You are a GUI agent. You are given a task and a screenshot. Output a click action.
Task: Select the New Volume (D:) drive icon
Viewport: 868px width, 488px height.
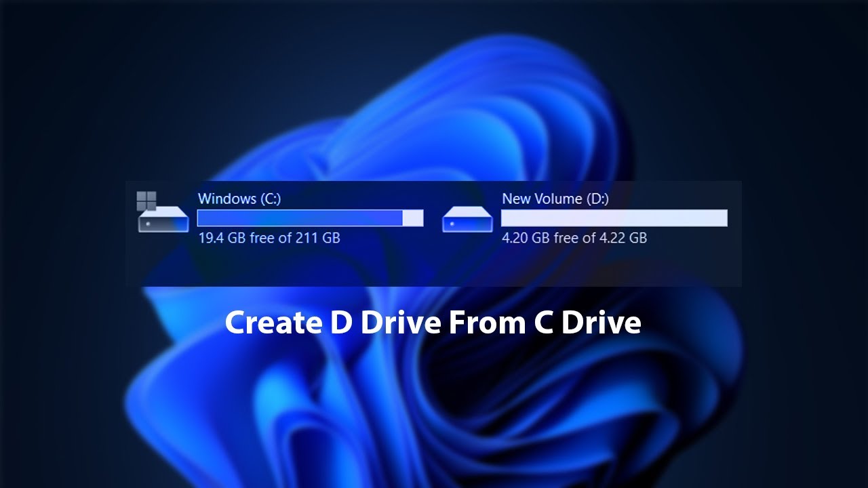(x=467, y=220)
